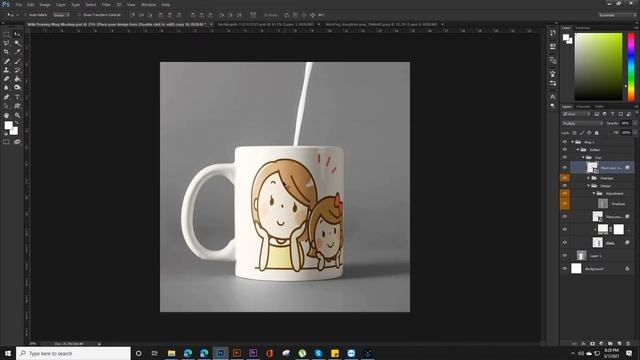Collapse the Adjustment group

click(x=594, y=193)
